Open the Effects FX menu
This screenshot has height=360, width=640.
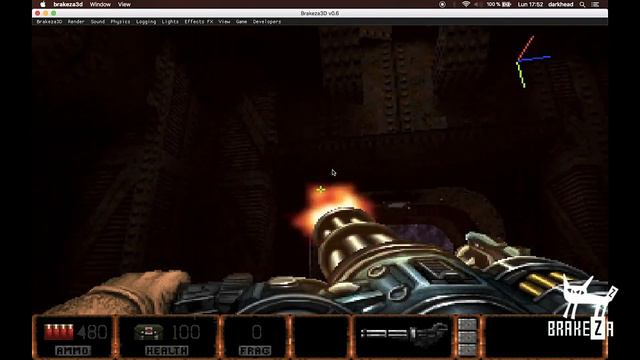(199, 22)
